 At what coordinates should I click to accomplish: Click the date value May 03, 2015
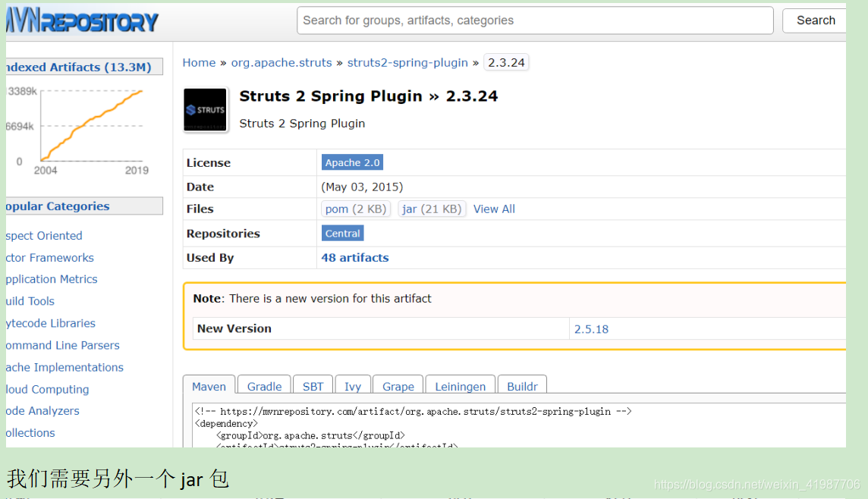(x=362, y=187)
